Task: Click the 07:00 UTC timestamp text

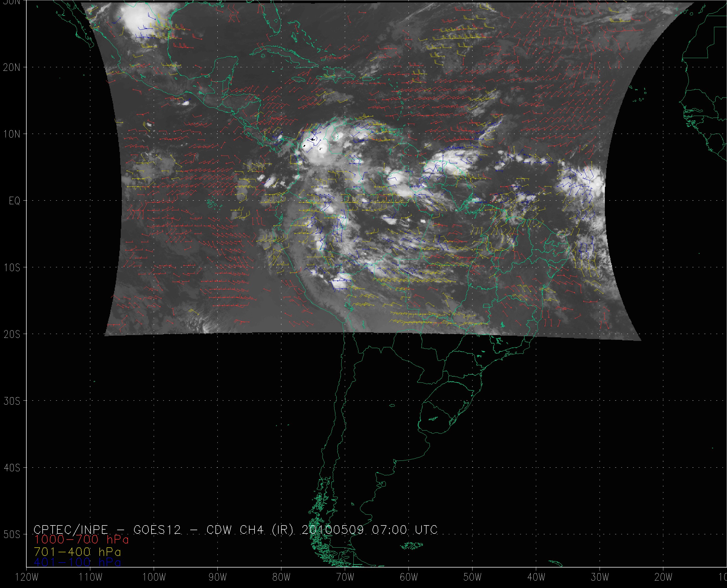Action: pos(405,529)
